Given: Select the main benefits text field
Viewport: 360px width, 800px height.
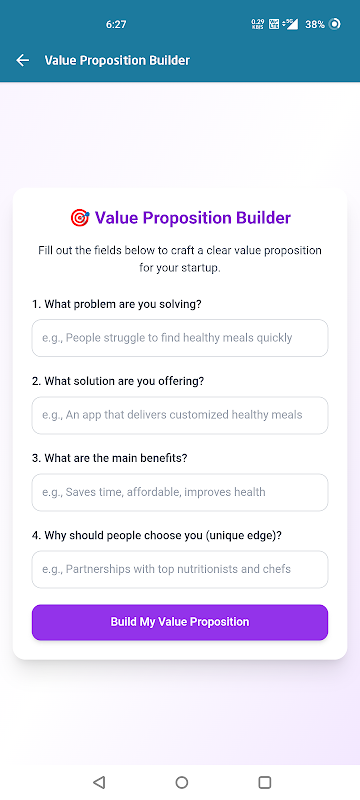Looking at the screenshot, I should coord(180,492).
